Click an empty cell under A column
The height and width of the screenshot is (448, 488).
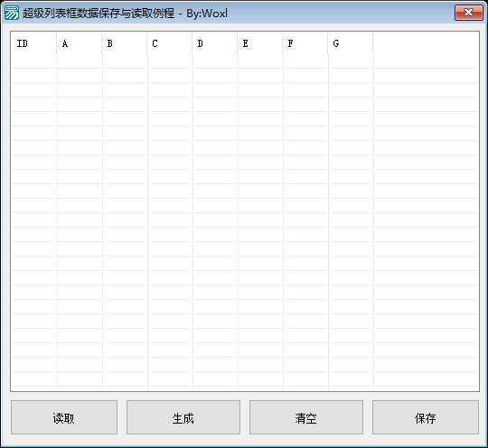pyautogui.click(x=79, y=75)
